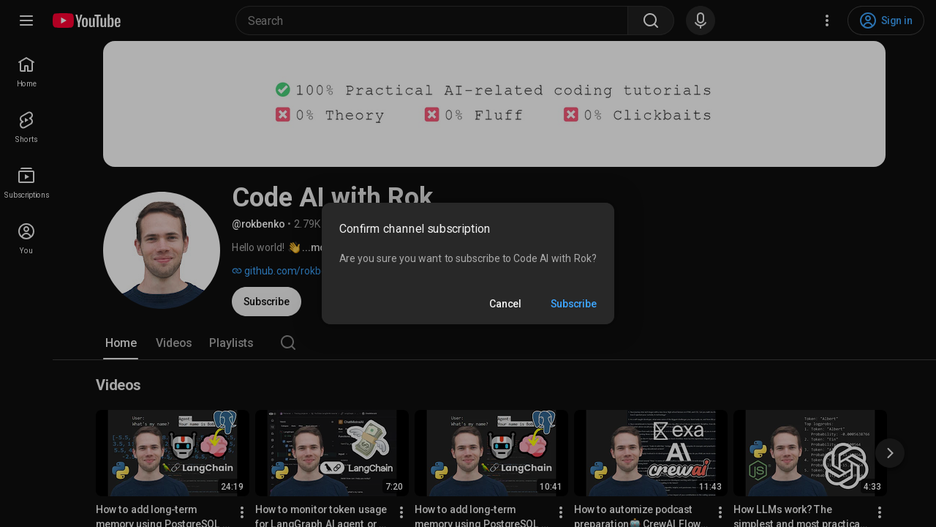The image size is (936, 527).
Task: Open Subscriptions in sidebar
Action: coord(26,183)
